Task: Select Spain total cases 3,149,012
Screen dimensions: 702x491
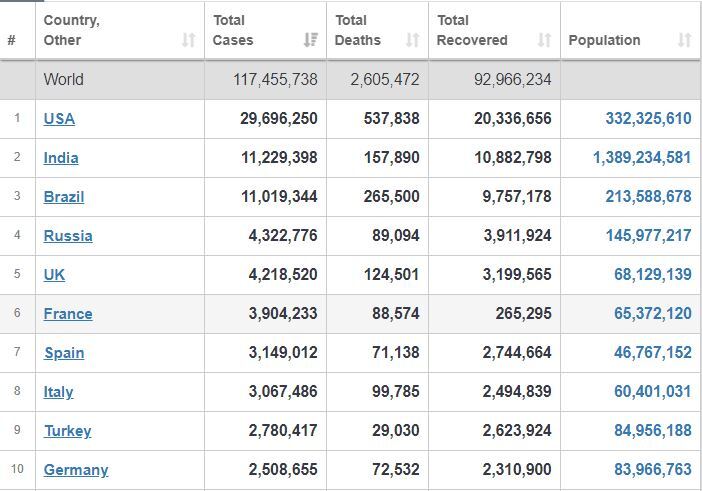Action: click(x=283, y=352)
